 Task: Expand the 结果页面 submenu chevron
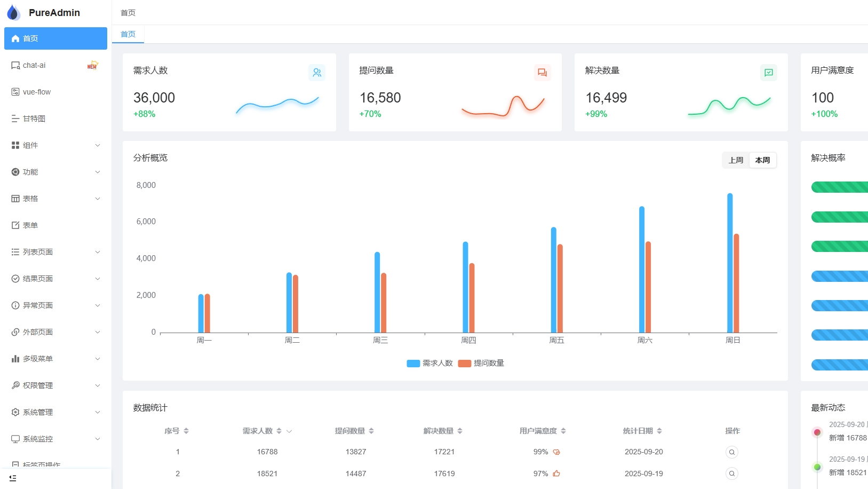(x=98, y=279)
